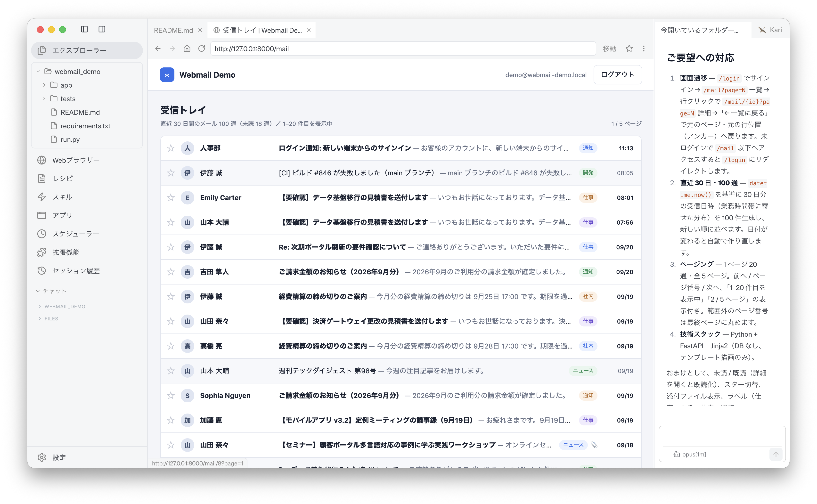Viewport: 817px width, 504px height.
Task: Star the 高橋 亮 expense email
Action: (171, 346)
